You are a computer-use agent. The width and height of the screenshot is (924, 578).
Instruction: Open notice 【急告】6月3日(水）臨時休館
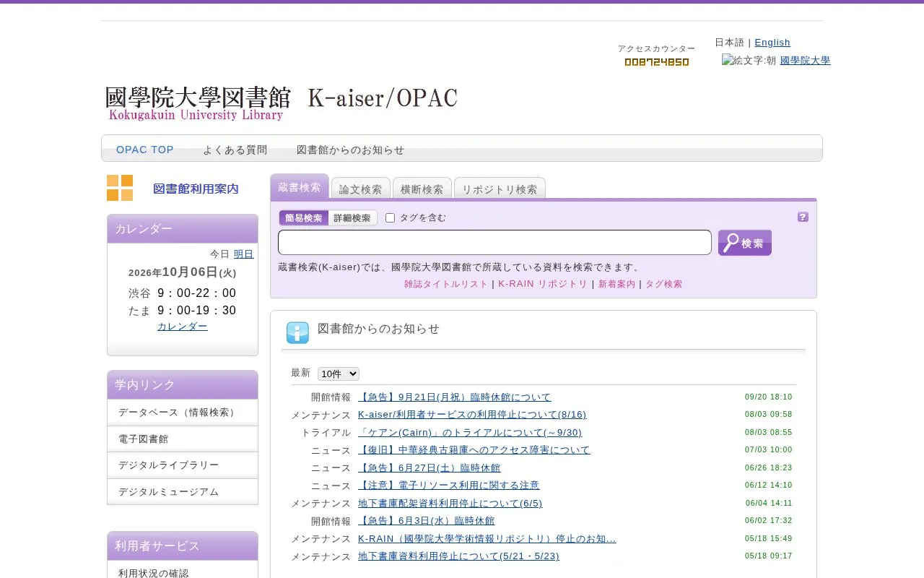427,521
